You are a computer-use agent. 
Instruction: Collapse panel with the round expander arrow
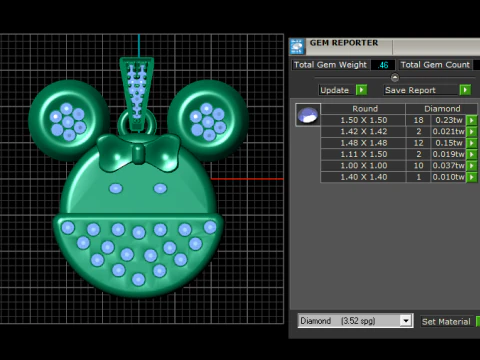tap(395, 78)
